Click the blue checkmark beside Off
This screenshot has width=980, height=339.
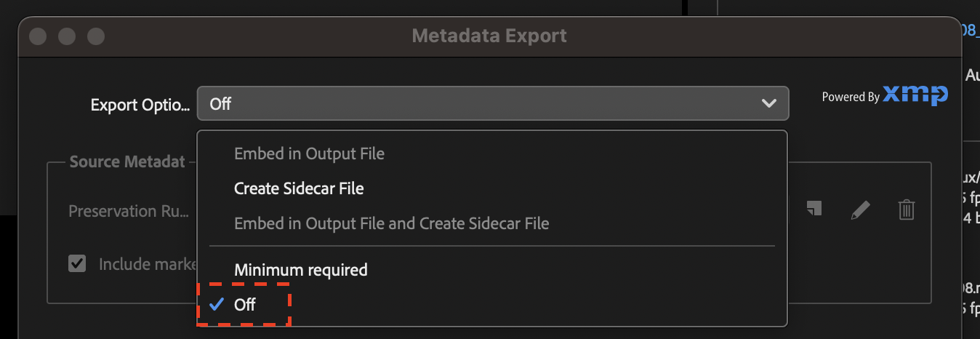(216, 304)
